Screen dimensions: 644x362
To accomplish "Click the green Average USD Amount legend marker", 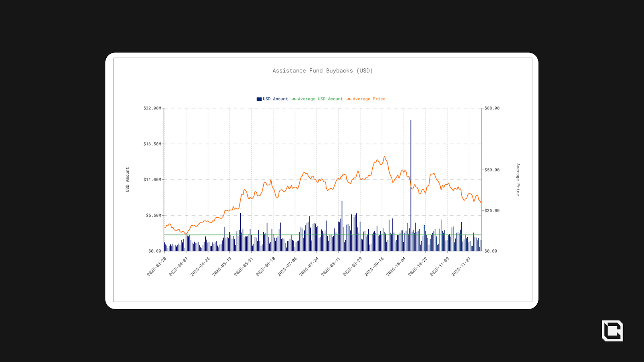I will click(x=294, y=99).
